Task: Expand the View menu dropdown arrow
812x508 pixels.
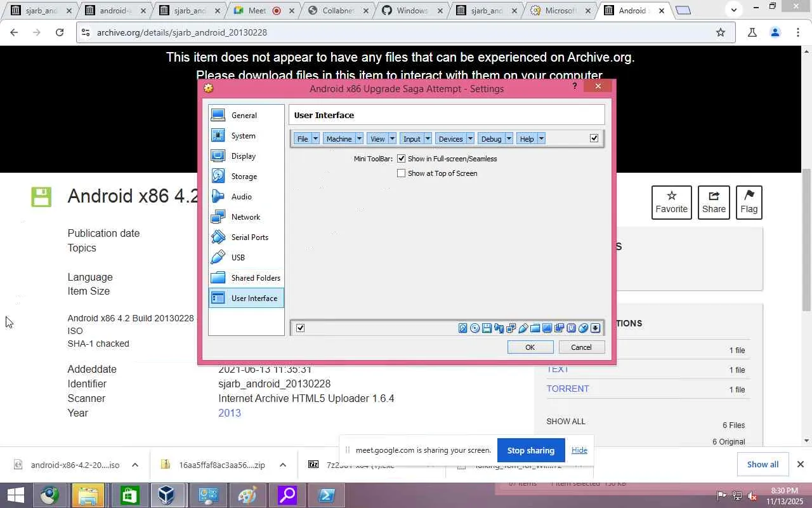Action: tap(392, 139)
